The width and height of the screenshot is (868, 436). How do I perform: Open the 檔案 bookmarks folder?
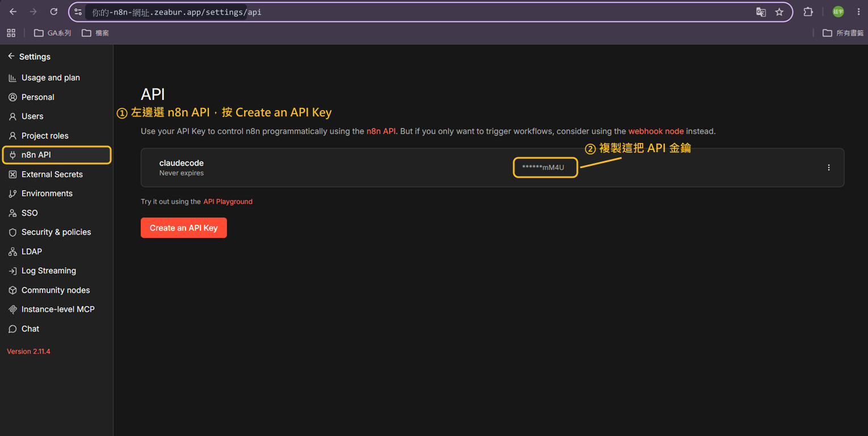click(95, 33)
